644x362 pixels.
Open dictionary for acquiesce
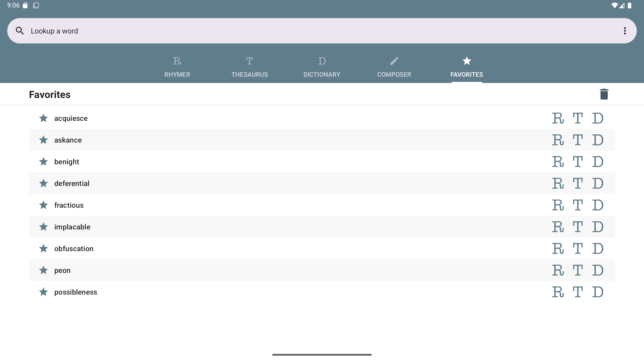598,118
